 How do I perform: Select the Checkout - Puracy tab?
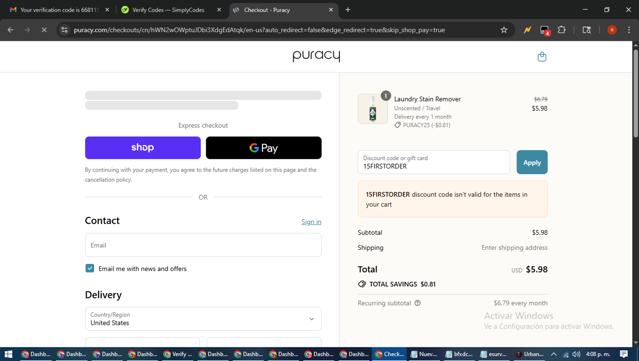(x=283, y=10)
